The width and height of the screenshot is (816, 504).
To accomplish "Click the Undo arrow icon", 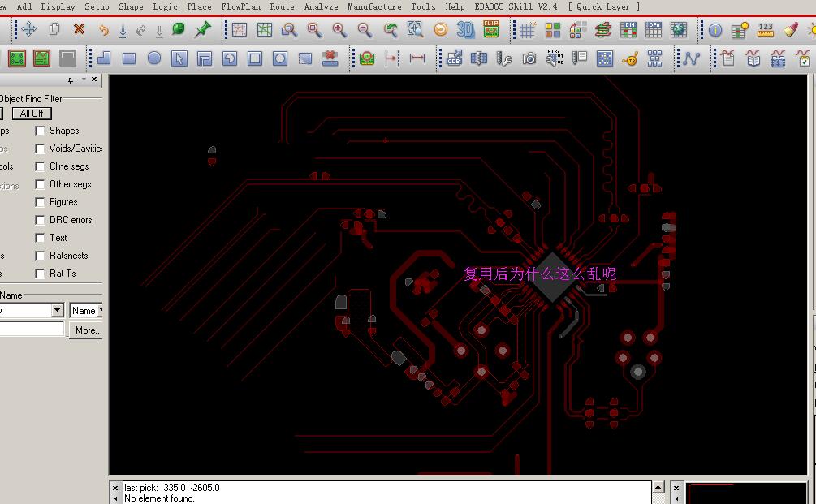I will coord(104,30).
